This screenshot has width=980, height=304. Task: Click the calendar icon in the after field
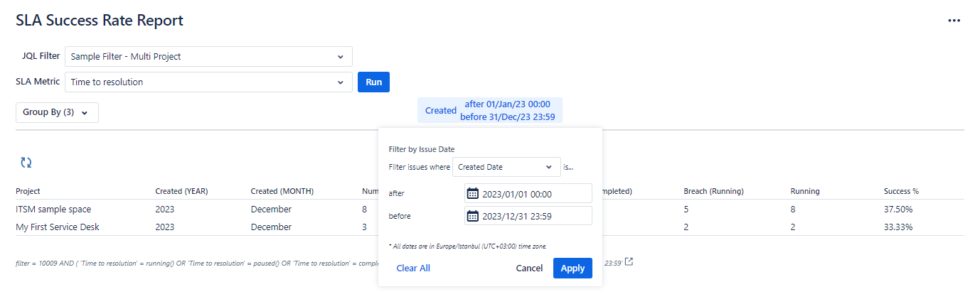point(472,194)
